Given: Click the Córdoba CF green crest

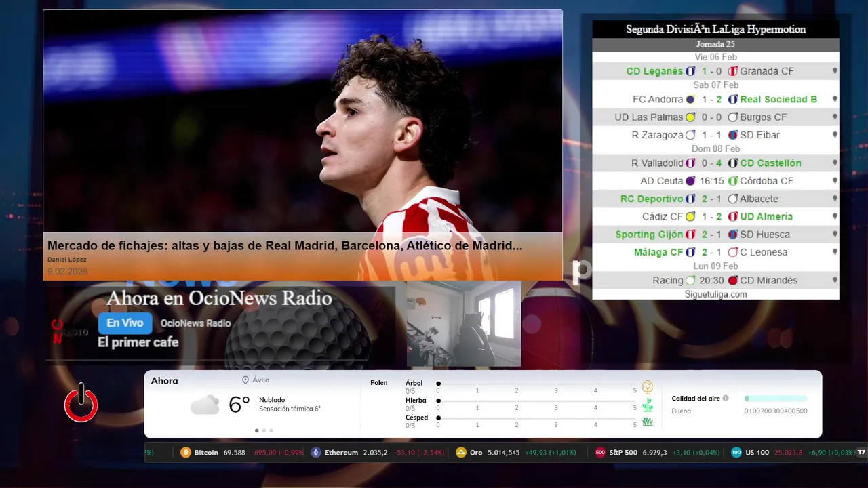Looking at the screenshot, I should coord(733,181).
